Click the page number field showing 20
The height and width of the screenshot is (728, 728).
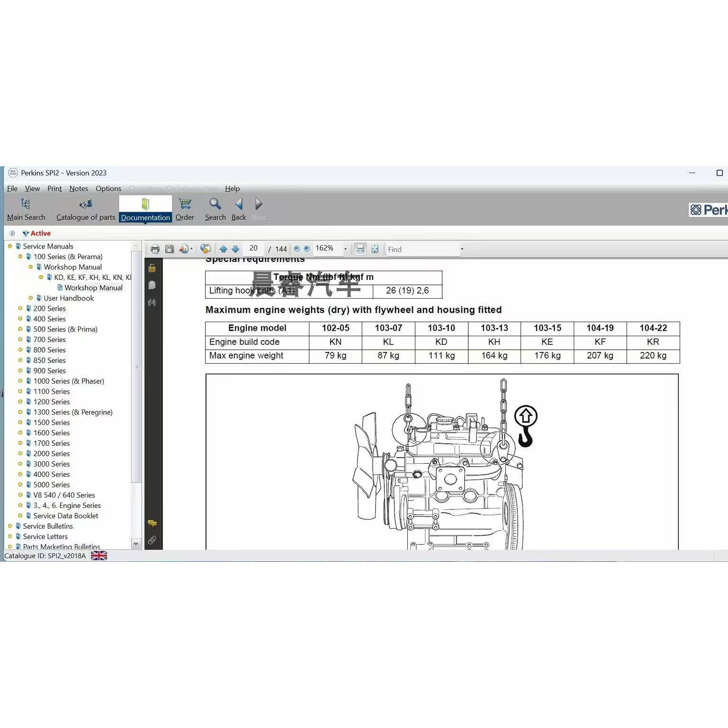pos(253,249)
